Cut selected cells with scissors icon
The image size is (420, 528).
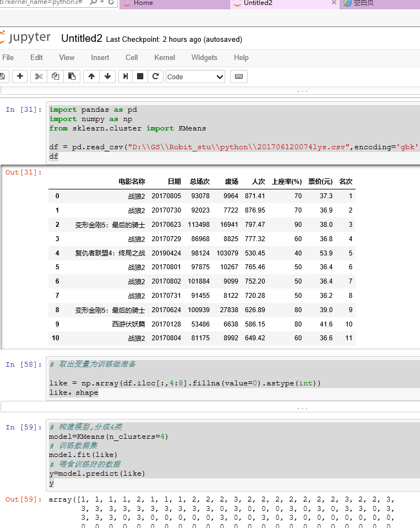click(x=39, y=77)
